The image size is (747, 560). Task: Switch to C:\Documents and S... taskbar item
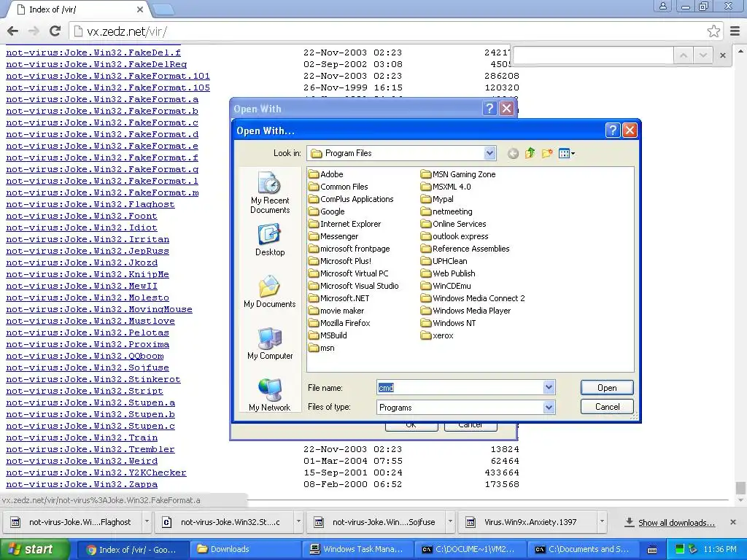click(583, 550)
